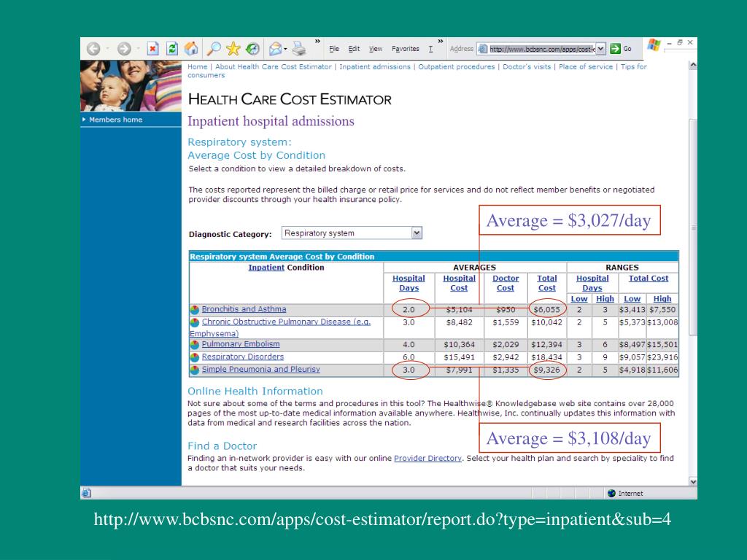
Task: Open the Back button history dropdown arrow
Action: [x=108, y=49]
